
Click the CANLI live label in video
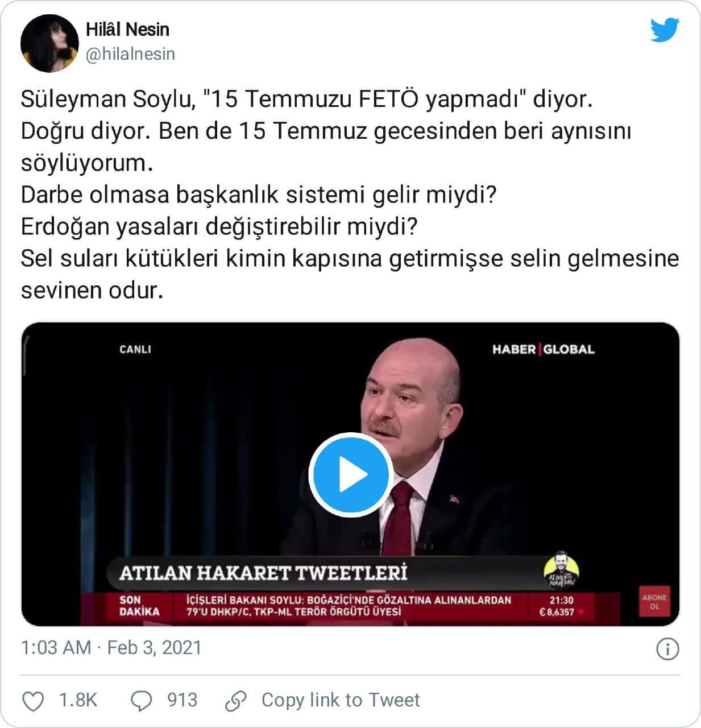135,349
